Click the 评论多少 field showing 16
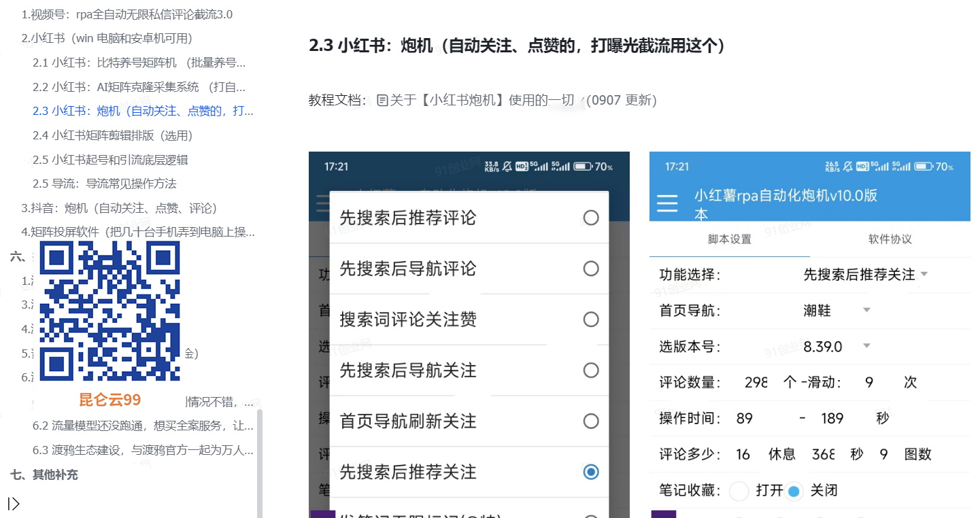The width and height of the screenshot is (980, 518). pyautogui.click(x=743, y=454)
